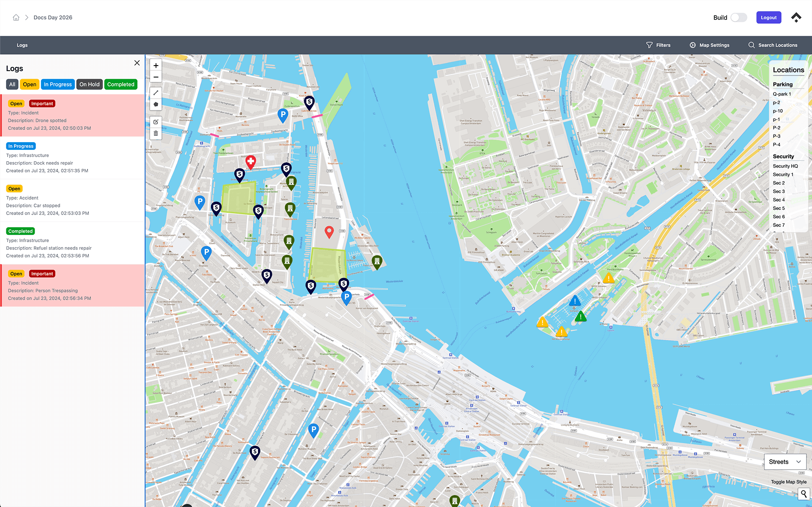Screen dimensions: 812x507
Task: Click the zoom in button on map
Action: pos(156,66)
